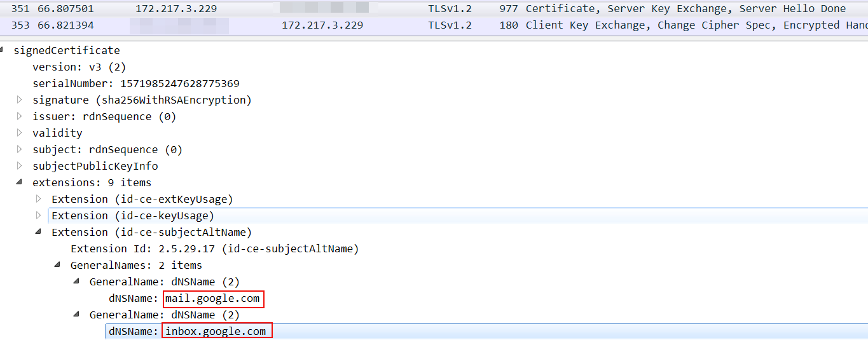Collapse the GeneralNames: 2 items arrow

click(58, 265)
